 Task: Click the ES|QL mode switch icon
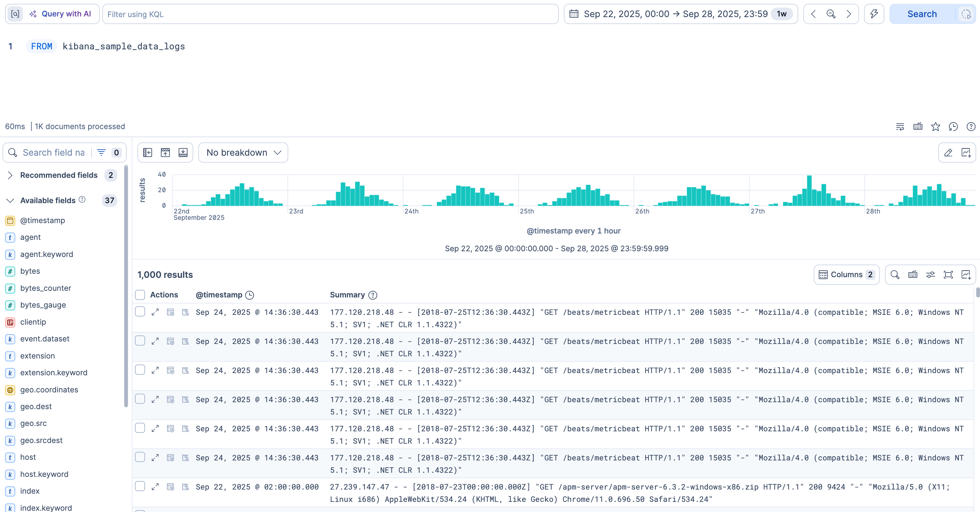tap(15, 14)
